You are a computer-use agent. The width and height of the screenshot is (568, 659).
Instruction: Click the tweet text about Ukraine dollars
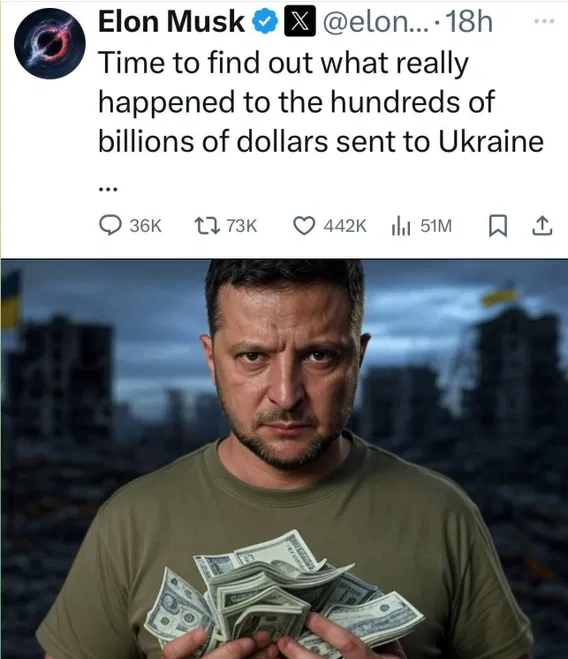(x=321, y=102)
